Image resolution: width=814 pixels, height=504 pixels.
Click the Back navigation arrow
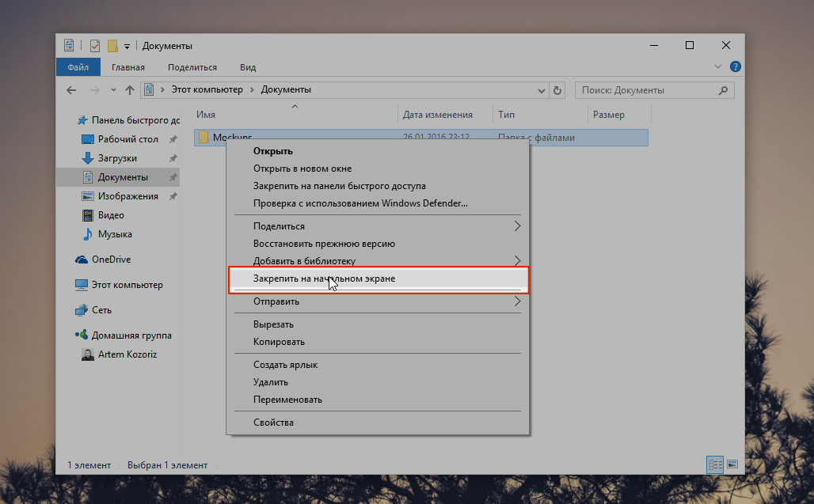(x=71, y=90)
